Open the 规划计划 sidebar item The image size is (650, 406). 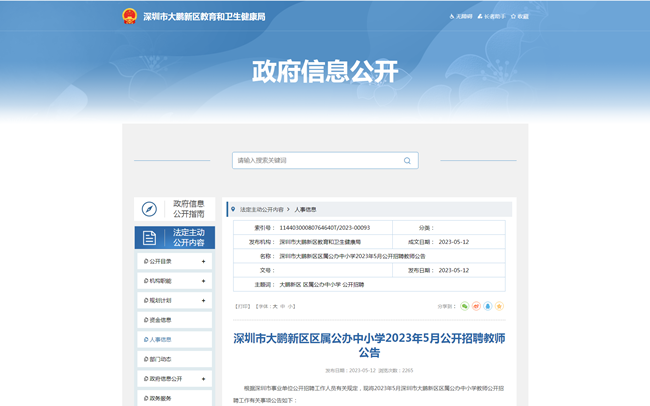click(x=175, y=300)
